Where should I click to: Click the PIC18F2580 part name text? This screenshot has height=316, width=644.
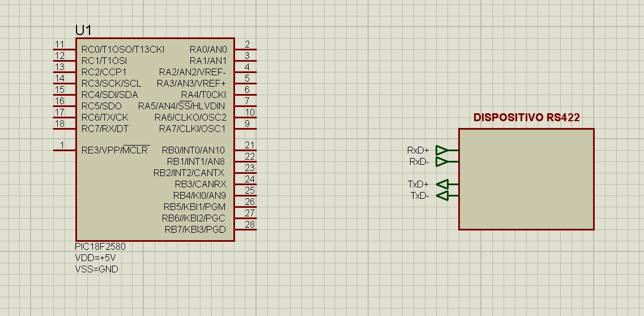click(100, 247)
